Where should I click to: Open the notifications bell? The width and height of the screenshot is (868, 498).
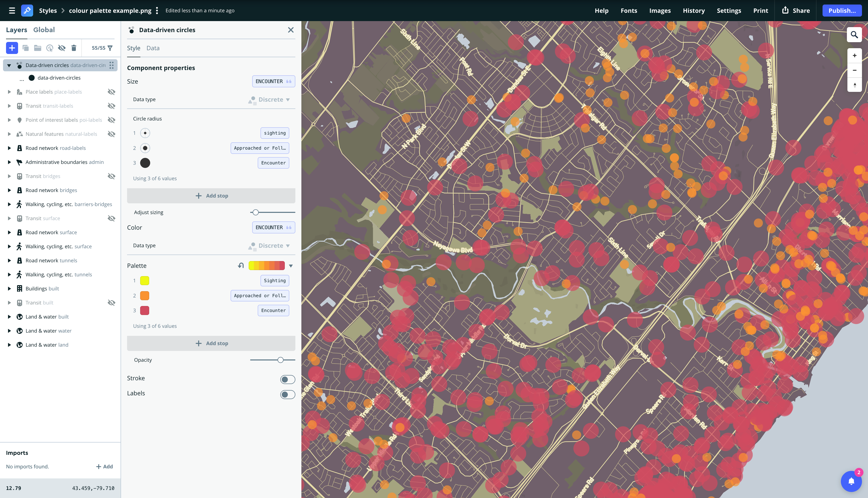(x=851, y=481)
